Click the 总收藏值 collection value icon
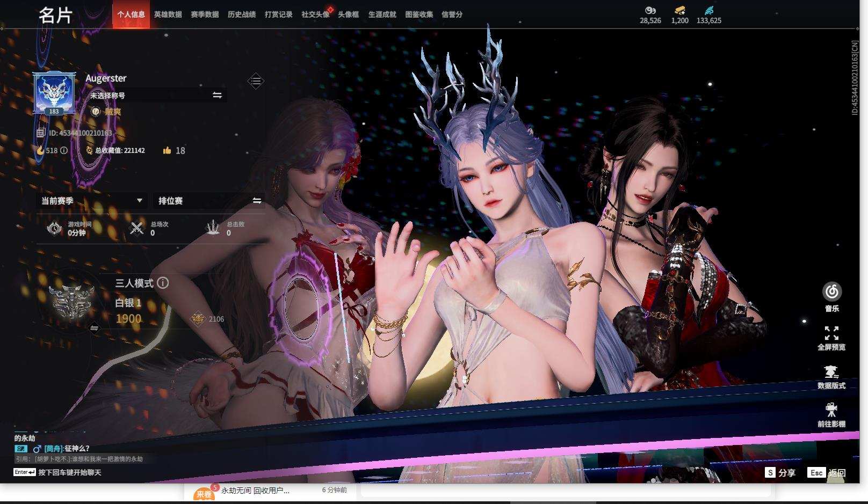The height and width of the screenshot is (504, 868). [90, 150]
